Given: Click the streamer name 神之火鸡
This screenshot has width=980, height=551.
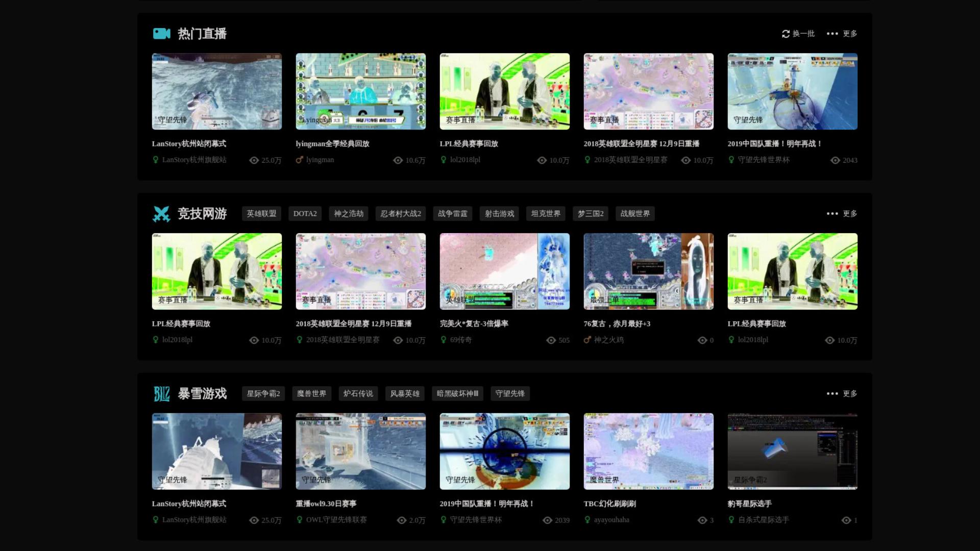Looking at the screenshot, I should tap(609, 340).
